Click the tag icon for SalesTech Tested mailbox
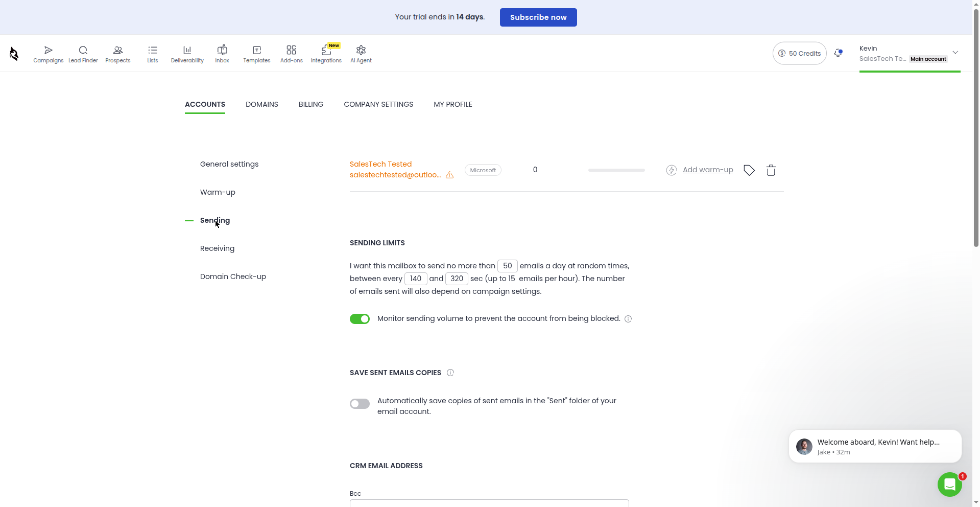This screenshot has height=507, width=980. click(x=749, y=170)
